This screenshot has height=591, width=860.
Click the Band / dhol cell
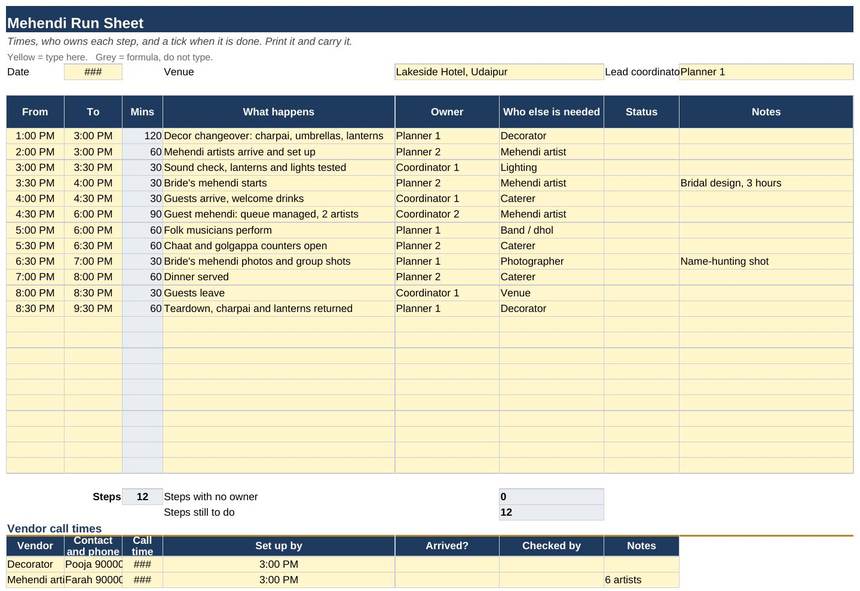[552, 230]
